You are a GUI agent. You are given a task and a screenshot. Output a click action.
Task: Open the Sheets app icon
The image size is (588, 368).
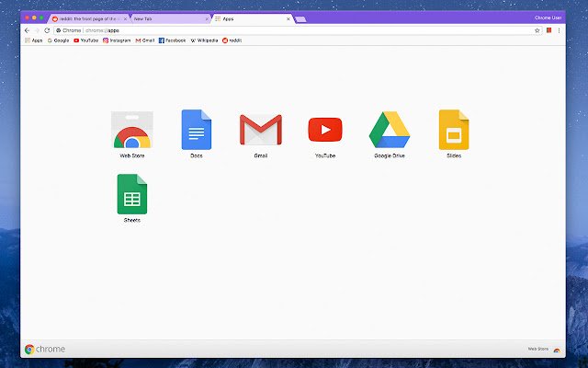coord(132,194)
